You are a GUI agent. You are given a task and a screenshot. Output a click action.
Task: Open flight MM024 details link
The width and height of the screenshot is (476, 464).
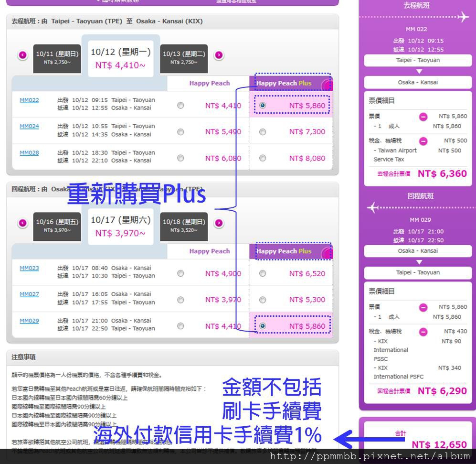pyautogui.click(x=29, y=127)
